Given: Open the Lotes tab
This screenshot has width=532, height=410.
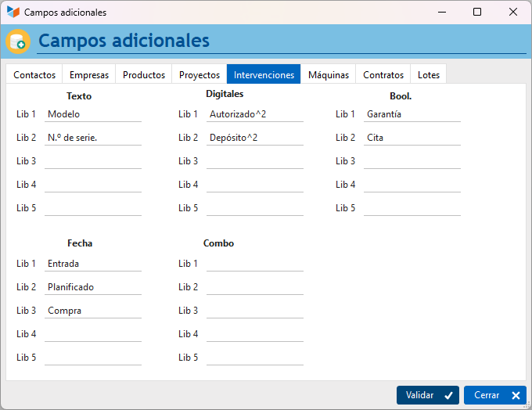Looking at the screenshot, I should [x=429, y=74].
